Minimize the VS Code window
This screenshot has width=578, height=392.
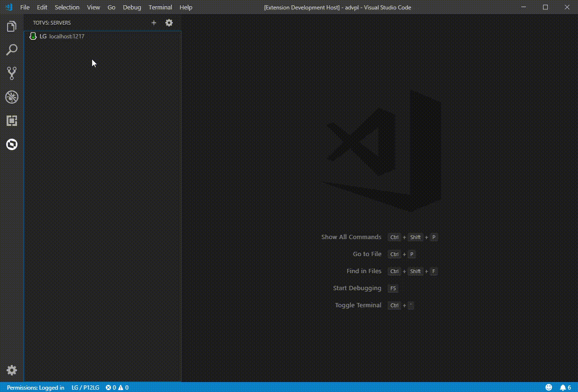[x=524, y=7]
